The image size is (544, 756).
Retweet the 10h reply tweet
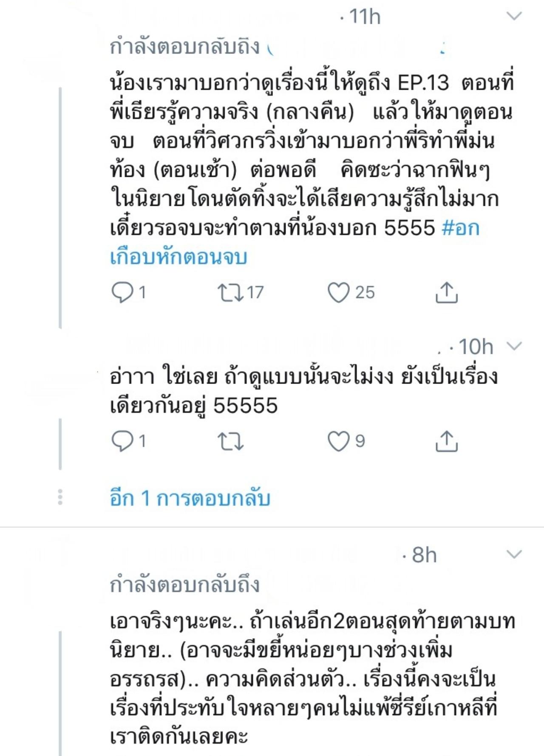230,441
